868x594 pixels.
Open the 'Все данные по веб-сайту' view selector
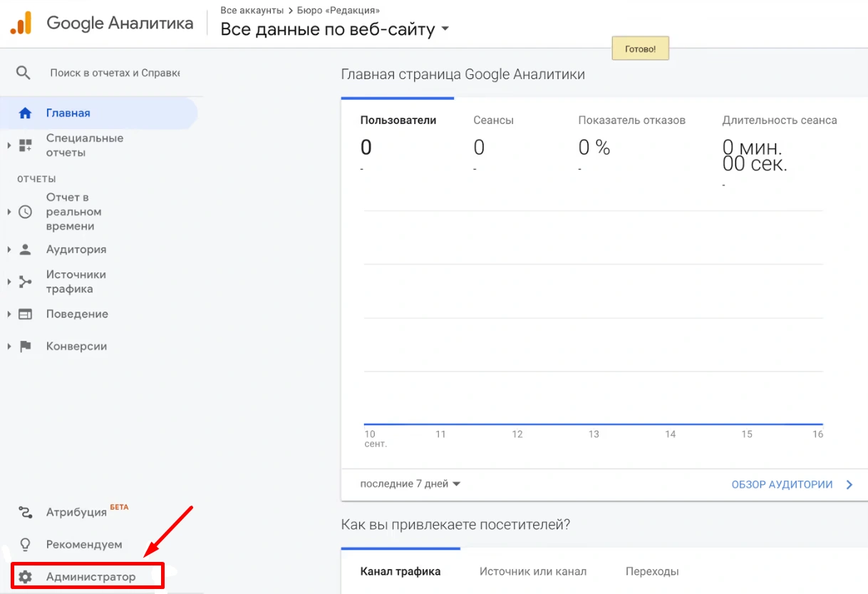coord(335,29)
